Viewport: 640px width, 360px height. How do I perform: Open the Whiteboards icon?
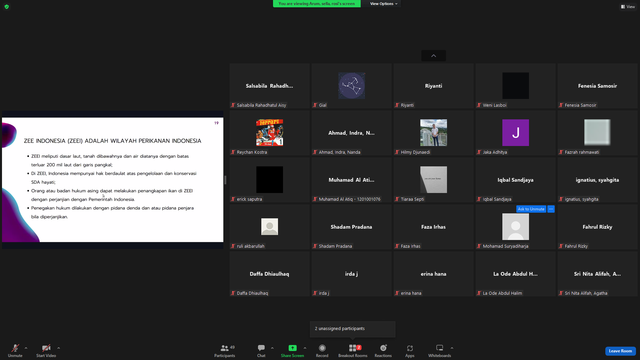(x=439, y=348)
